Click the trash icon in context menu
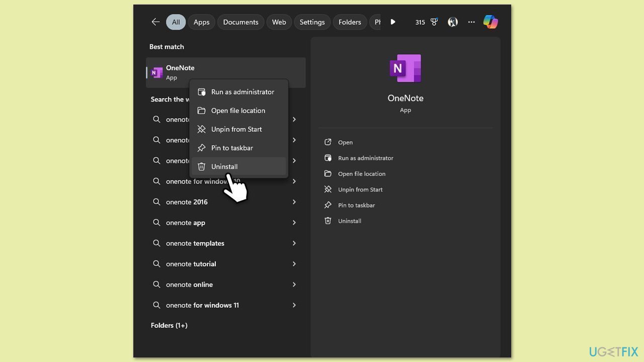Screen dimensions: 644x362 pyautogui.click(x=202, y=166)
